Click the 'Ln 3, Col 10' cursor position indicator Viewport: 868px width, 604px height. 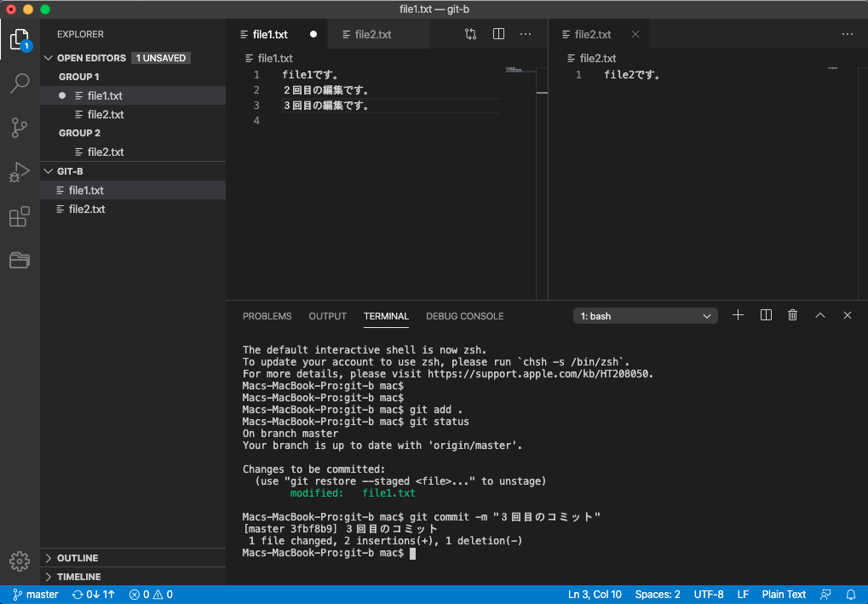(x=595, y=595)
